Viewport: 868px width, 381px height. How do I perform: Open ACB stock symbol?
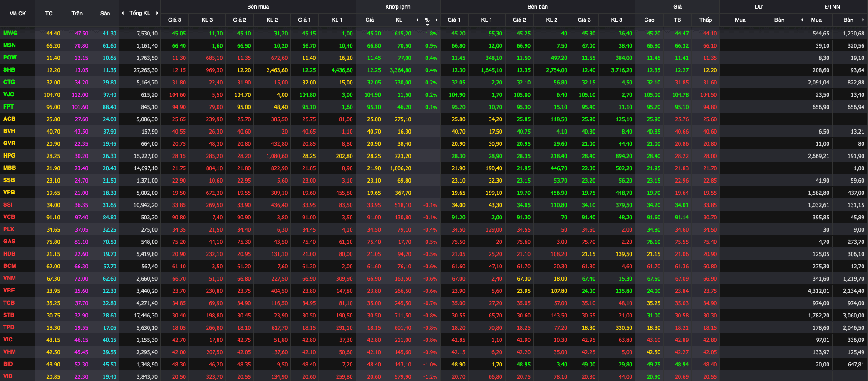(9, 119)
